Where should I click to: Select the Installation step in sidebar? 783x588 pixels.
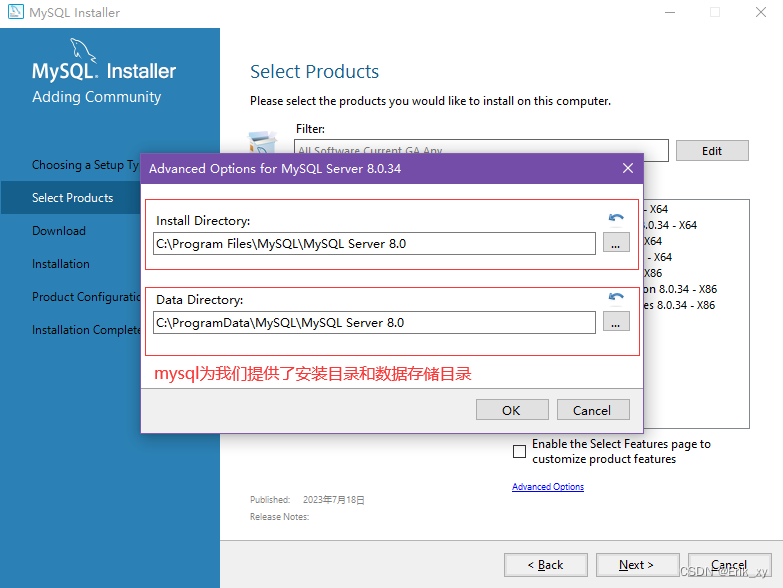(x=61, y=264)
